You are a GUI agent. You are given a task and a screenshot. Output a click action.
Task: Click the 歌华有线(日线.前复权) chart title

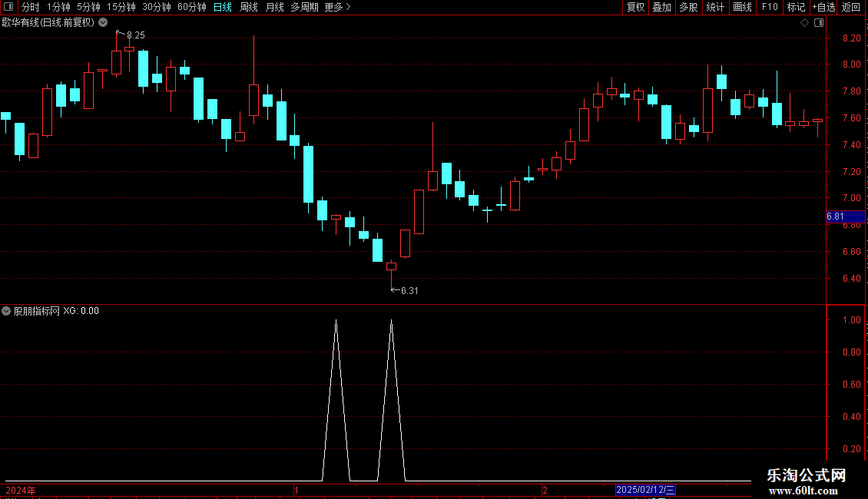48,23
